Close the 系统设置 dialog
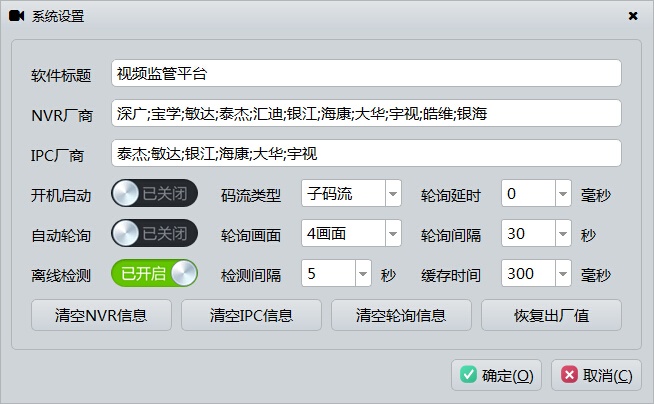Image resolution: width=654 pixels, height=404 pixels. coord(633,16)
